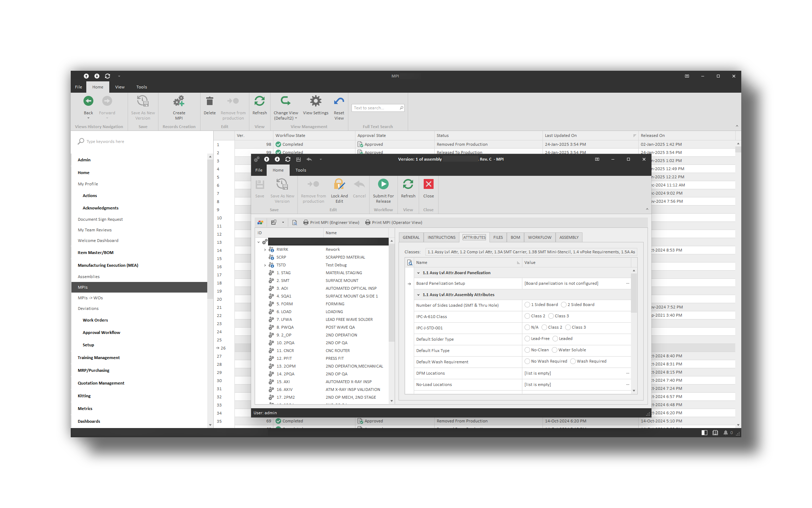
Task: Click the green Back arrow icon
Action: [x=88, y=102]
